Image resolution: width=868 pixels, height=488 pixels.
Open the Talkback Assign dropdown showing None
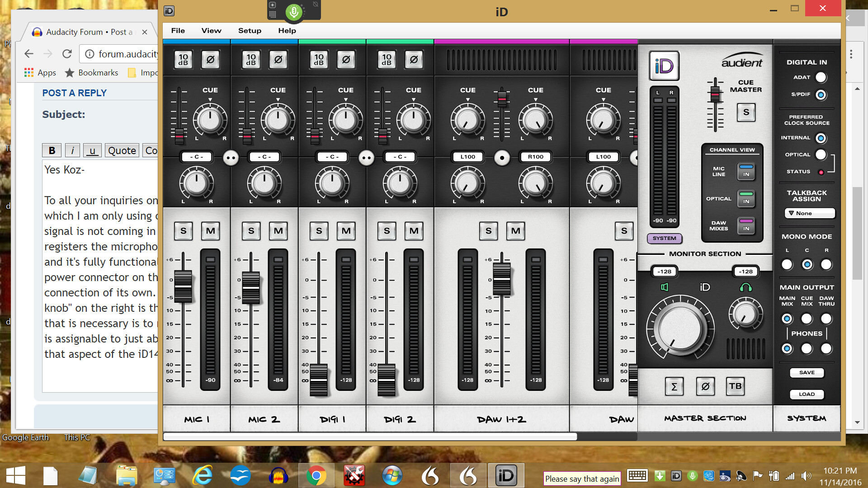[809, 213]
